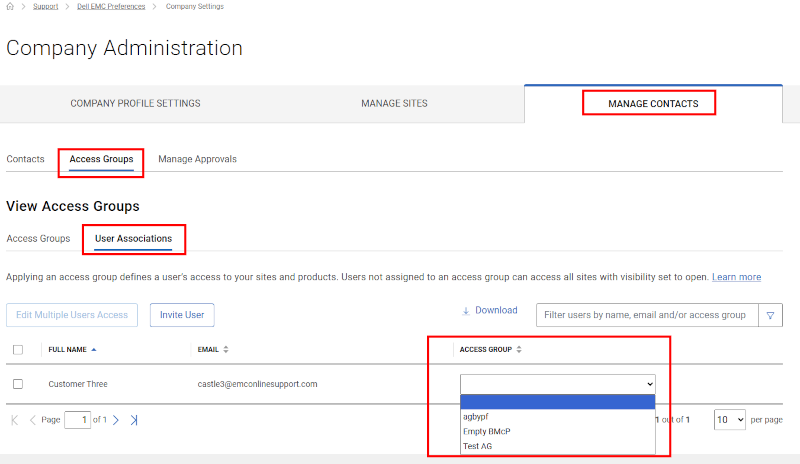This screenshot has height=464, width=800.
Task: Open the Access Group dropdown for Customer Three
Action: 557,383
